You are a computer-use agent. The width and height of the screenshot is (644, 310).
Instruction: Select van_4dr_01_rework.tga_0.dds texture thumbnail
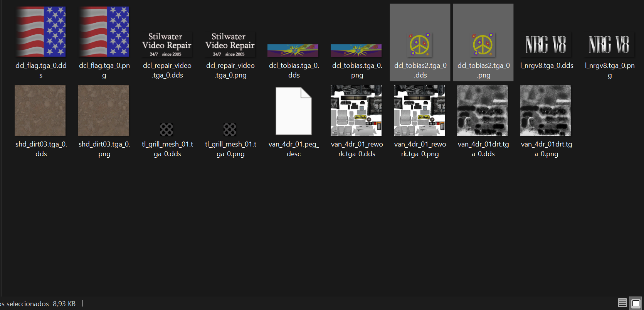click(356, 110)
